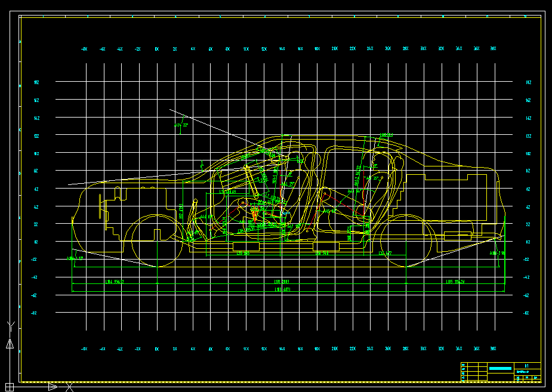Click the 18Z label left of grid
This screenshot has height=392, width=552.
click(36, 82)
